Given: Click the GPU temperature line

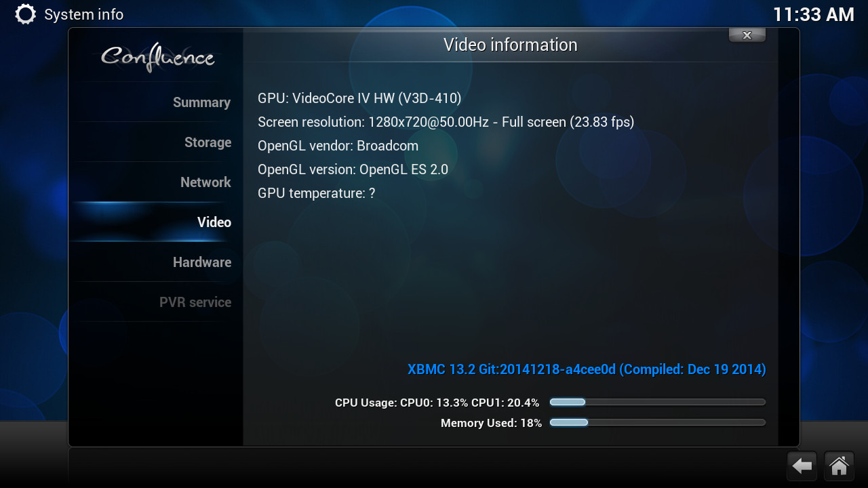Looking at the screenshot, I should pyautogui.click(x=316, y=193).
